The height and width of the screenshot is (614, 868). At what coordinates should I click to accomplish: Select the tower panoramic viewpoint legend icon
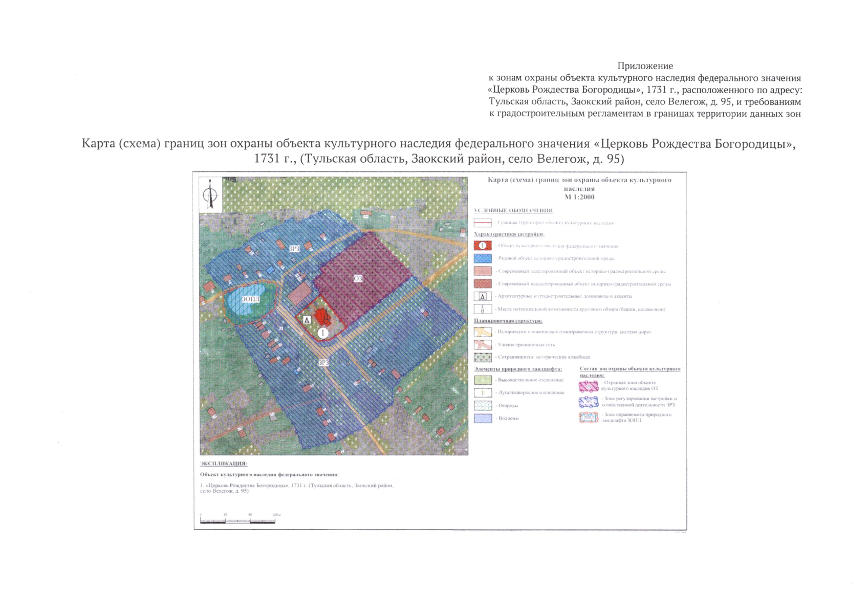point(483,309)
